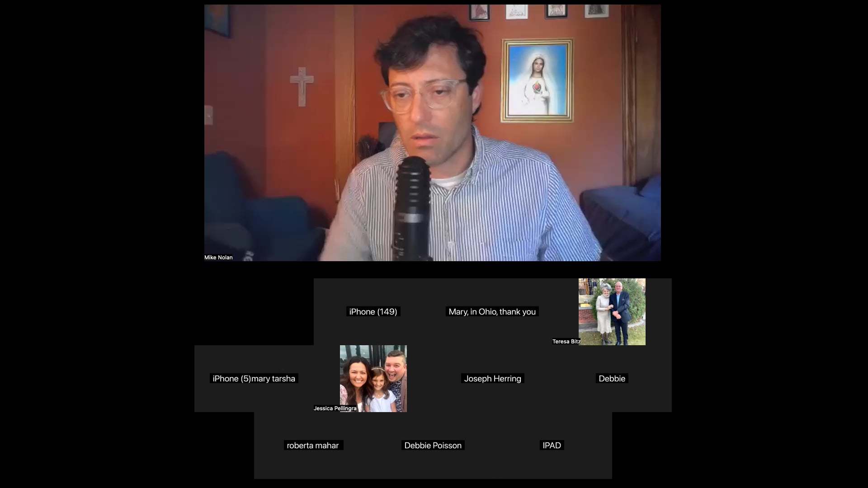Viewport: 868px width, 488px height.
Task: Click the Mike Nolan name label
Action: (x=218, y=258)
